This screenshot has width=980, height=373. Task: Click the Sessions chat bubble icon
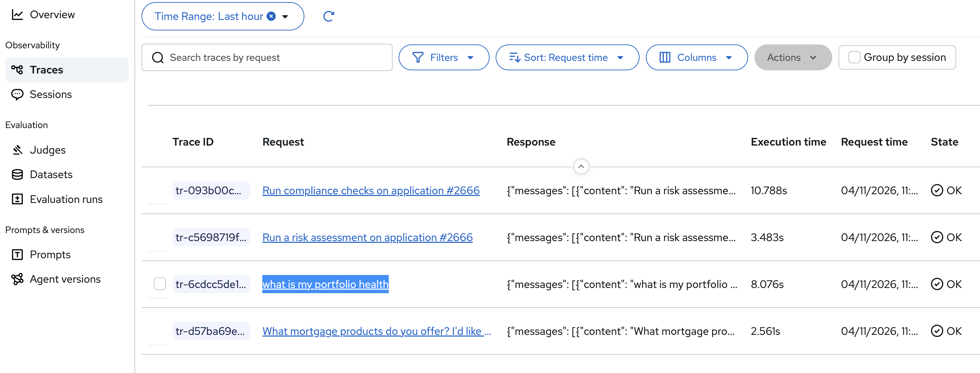tap(17, 94)
